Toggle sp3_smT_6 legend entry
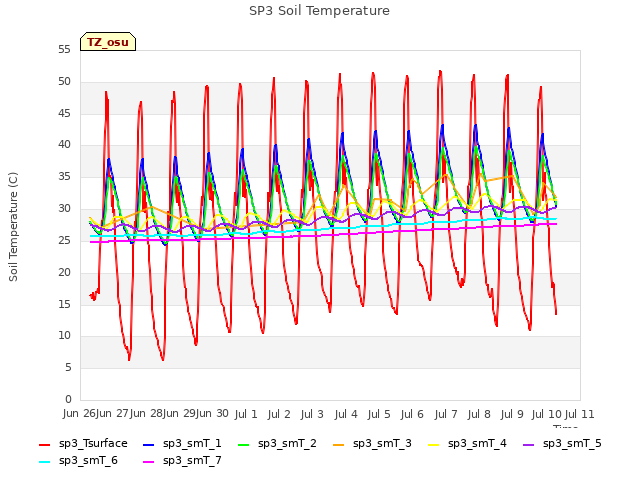 [78, 460]
